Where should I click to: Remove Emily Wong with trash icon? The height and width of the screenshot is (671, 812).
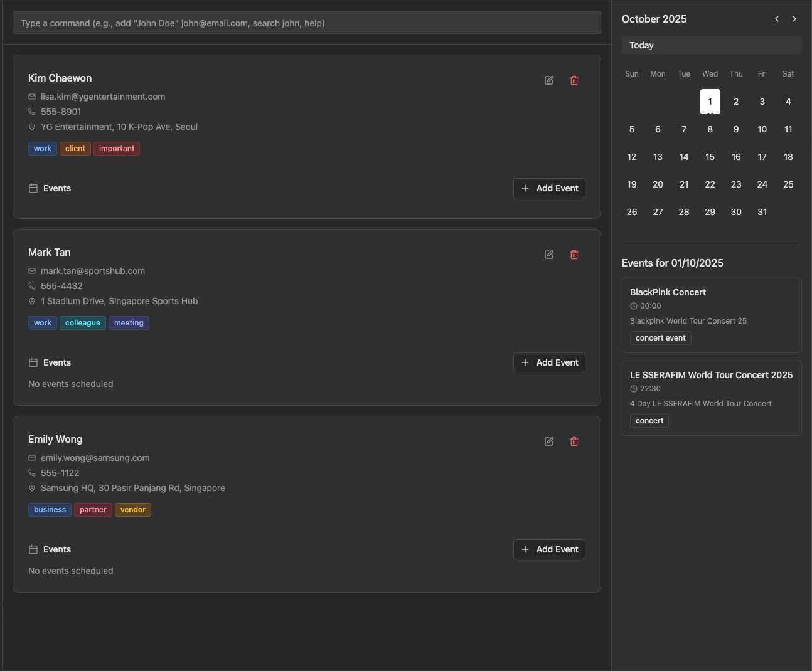pyautogui.click(x=574, y=441)
